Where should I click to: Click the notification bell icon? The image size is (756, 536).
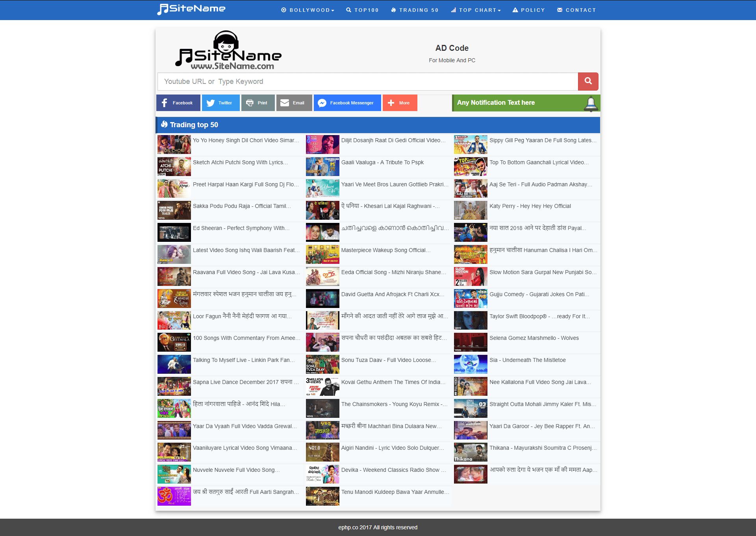click(x=591, y=104)
